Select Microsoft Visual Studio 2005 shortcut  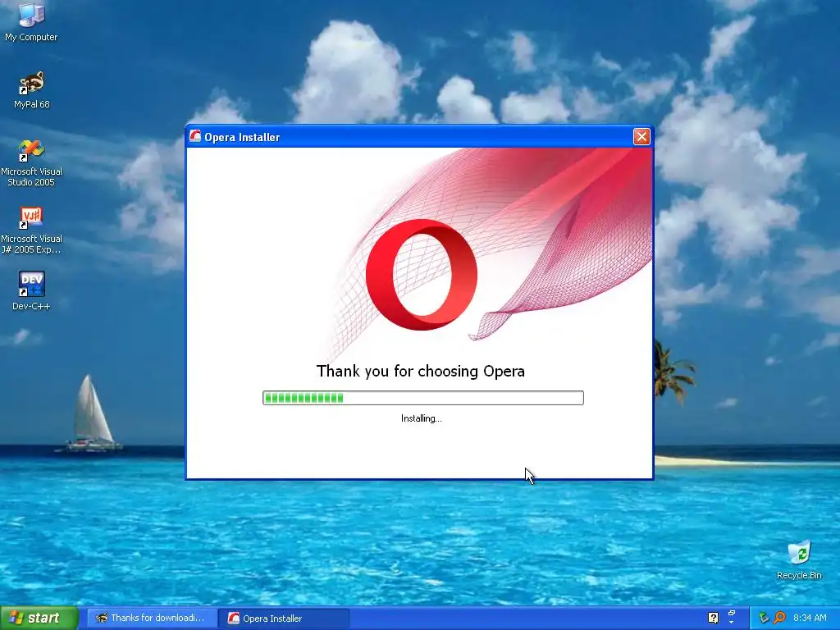(31, 163)
